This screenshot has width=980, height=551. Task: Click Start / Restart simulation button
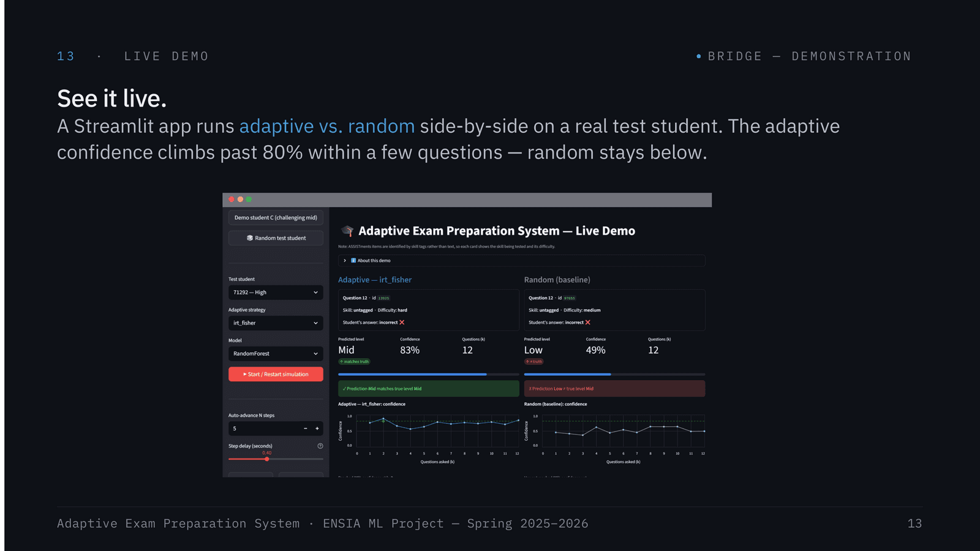tap(276, 374)
